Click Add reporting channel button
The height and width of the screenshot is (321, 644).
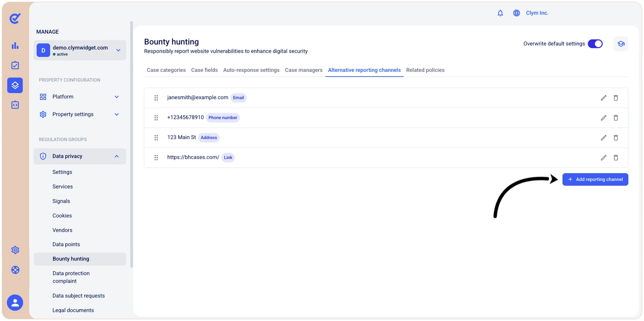[595, 179]
